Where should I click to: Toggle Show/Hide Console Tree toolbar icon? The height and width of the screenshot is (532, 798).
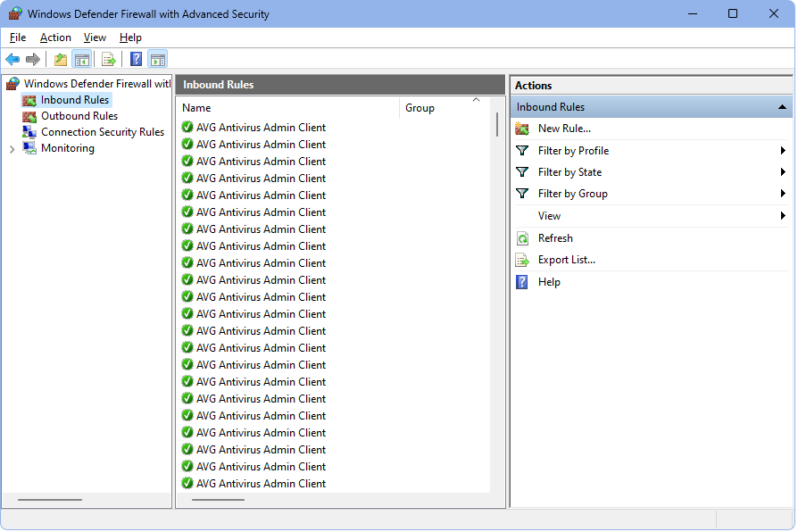(x=81, y=60)
